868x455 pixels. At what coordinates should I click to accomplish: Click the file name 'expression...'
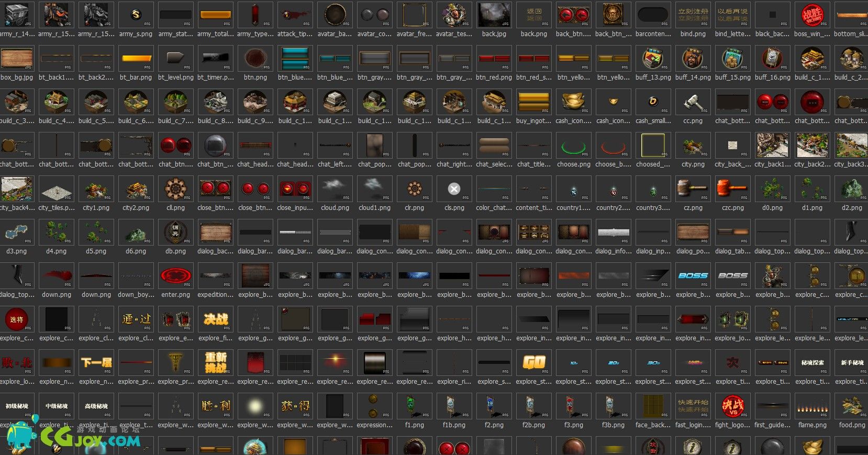tap(375, 425)
